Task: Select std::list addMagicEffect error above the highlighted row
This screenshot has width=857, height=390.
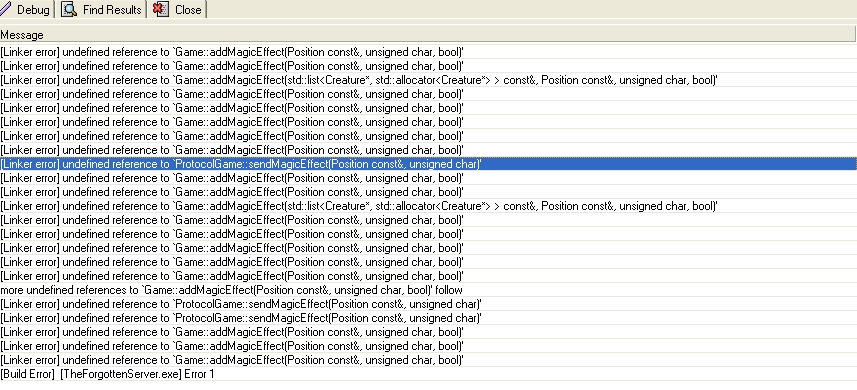Action: pyautogui.click(x=428, y=80)
